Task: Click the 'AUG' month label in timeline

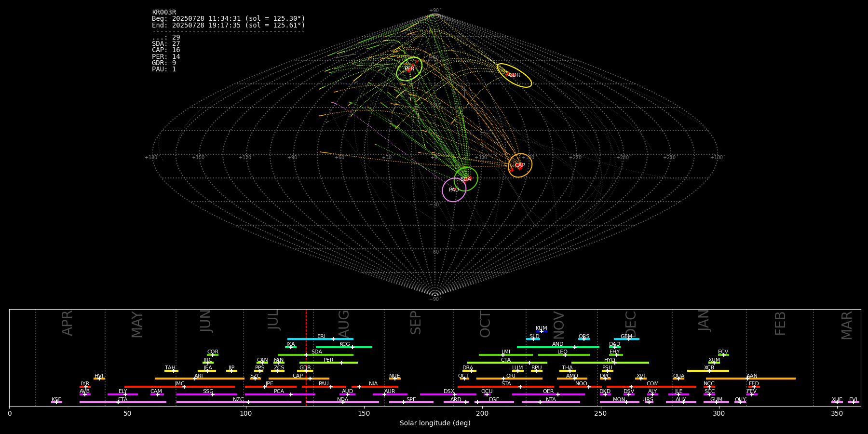Action: (344, 323)
